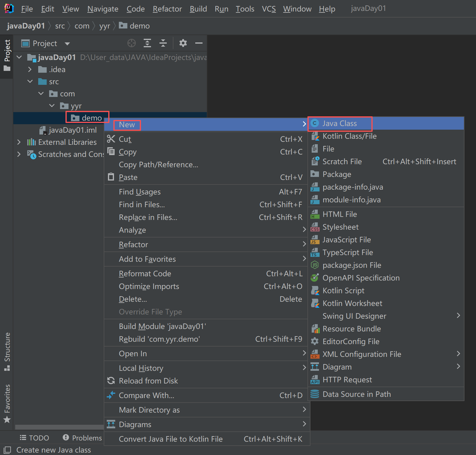Open the TODO tool window
This screenshot has height=455, width=476.
[x=34, y=438]
